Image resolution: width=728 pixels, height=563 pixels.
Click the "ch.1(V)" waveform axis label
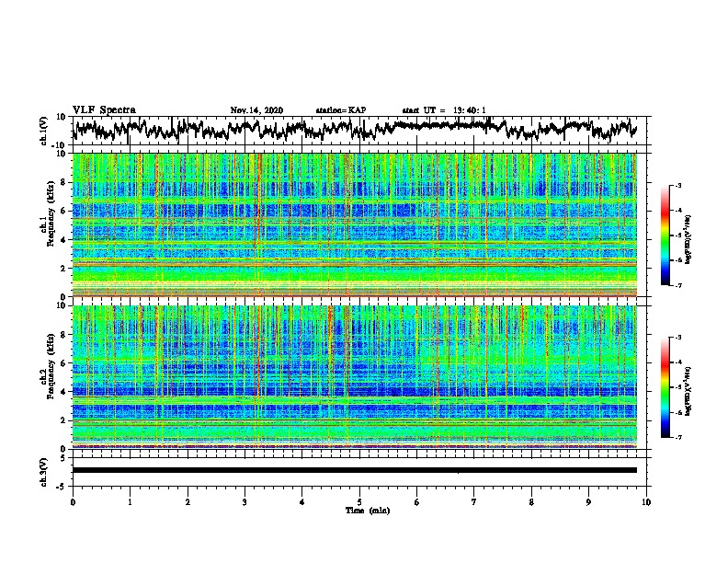(x=44, y=131)
